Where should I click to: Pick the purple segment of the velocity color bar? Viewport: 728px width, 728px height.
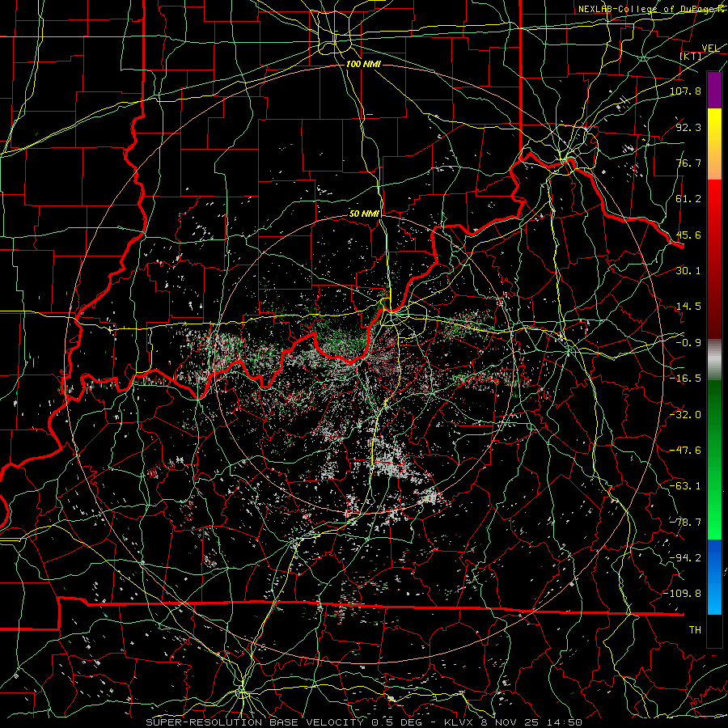tap(714, 90)
